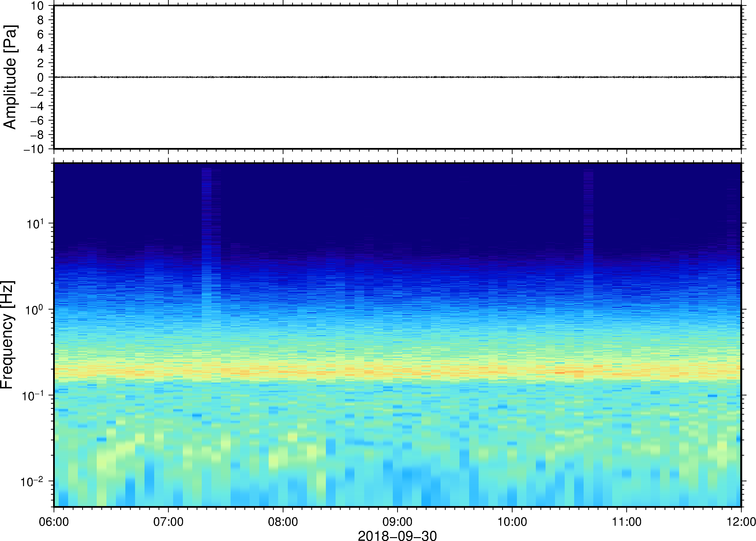
Task: Click the 08:00 time axis label
Action: tap(283, 522)
